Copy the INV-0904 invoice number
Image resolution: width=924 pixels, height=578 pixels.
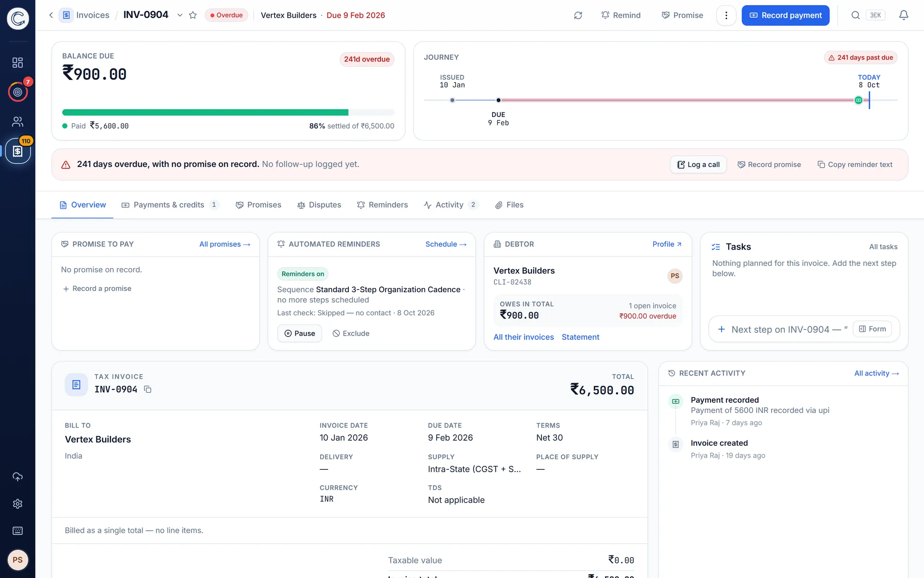click(x=148, y=389)
